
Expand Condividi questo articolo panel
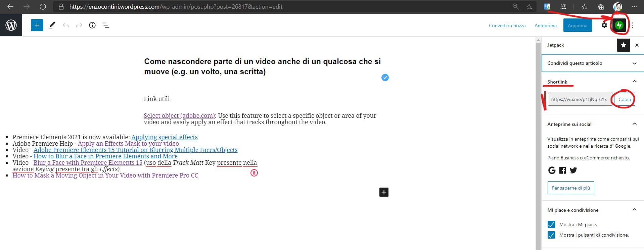[x=592, y=63]
